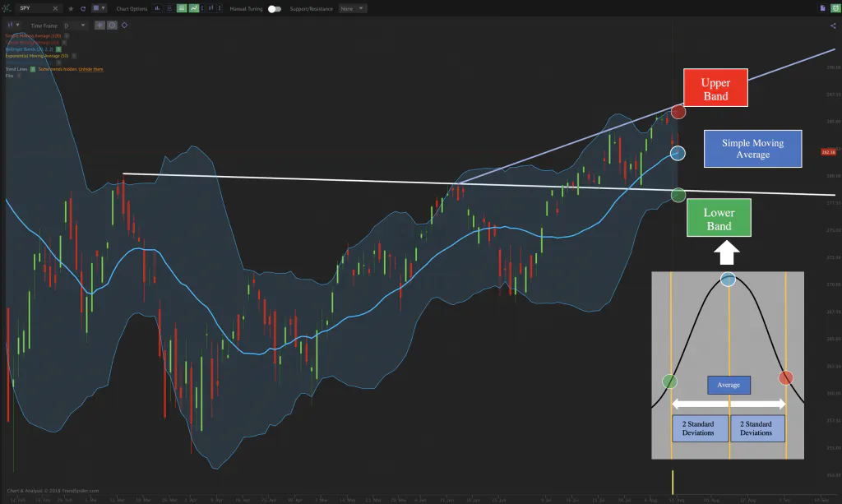Click the Trend Lines label
This screenshot has width=842, height=504.
point(16,69)
